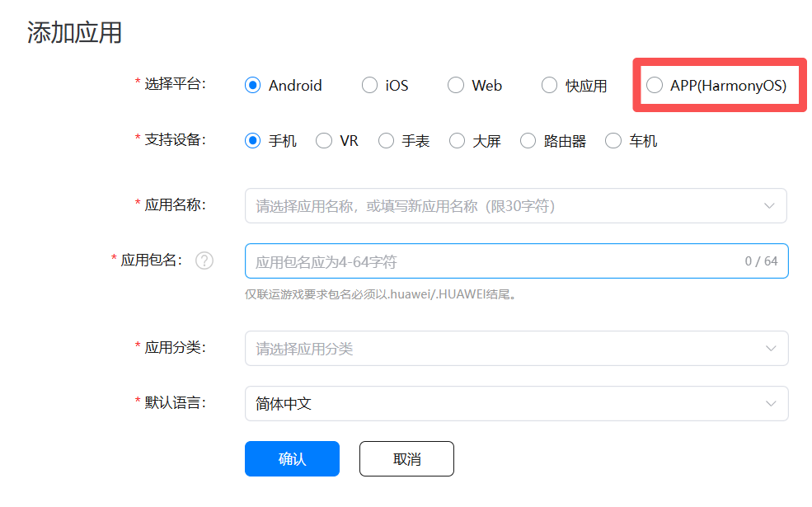The width and height of the screenshot is (812, 507).
Task: Select 路由器 device option
Action: coord(528,140)
